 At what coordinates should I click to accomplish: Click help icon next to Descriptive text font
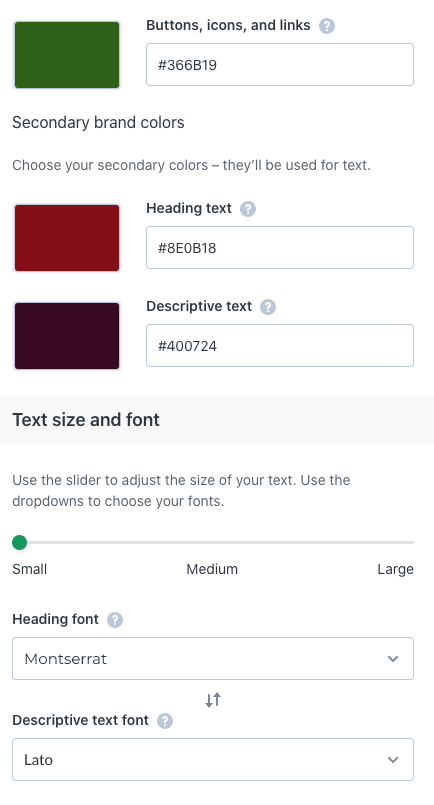click(x=164, y=721)
